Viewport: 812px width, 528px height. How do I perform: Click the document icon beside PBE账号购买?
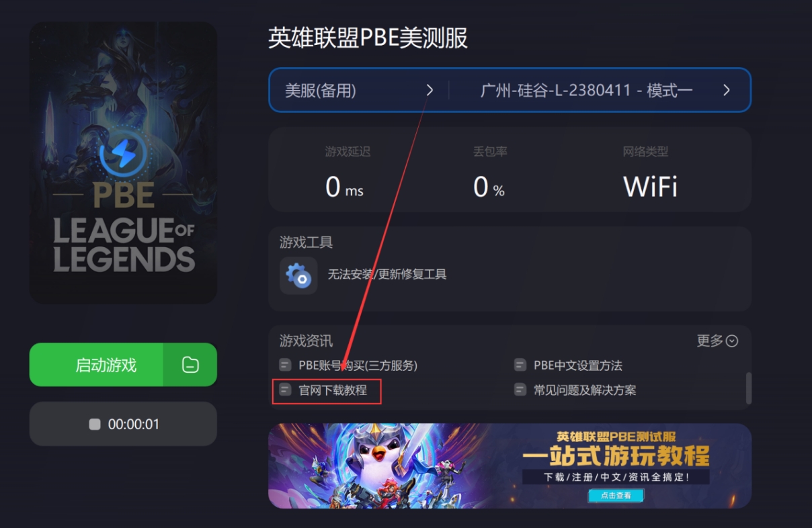click(x=285, y=365)
